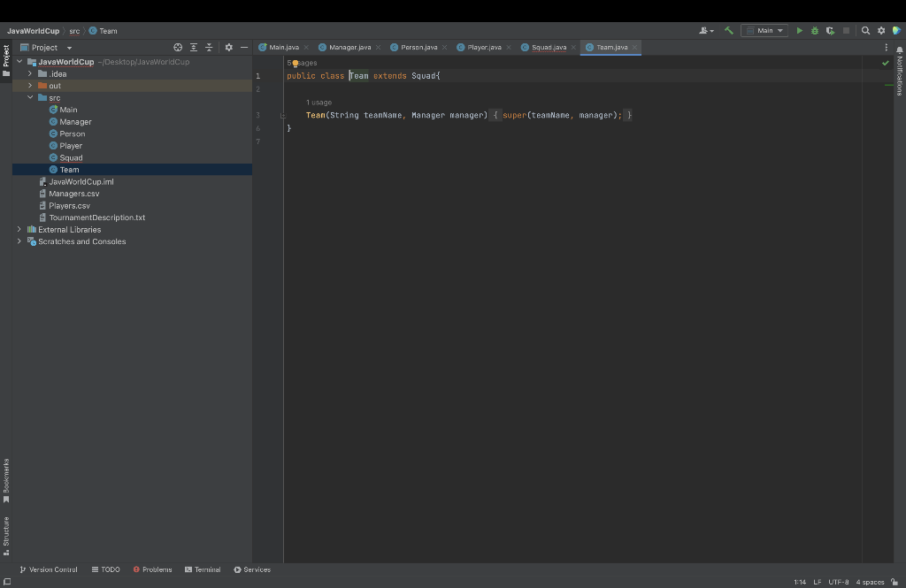Image resolution: width=906 pixels, height=588 pixels.
Task: Click the intention lightbulb in editor
Action: click(x=296, y=64)
